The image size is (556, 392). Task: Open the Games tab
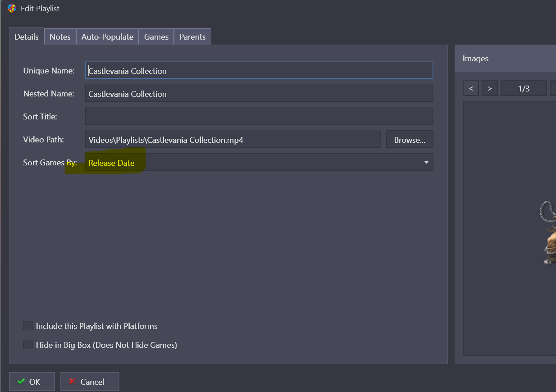tap(156, 37)
